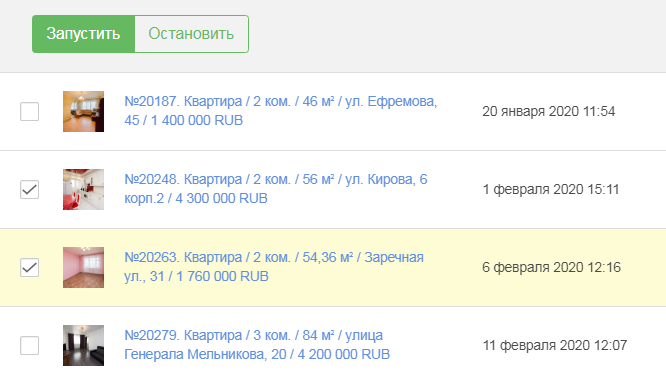666x384 pixels.
Task: Open the red kitchen thumbnail for №20248
Action: [83, 189]
